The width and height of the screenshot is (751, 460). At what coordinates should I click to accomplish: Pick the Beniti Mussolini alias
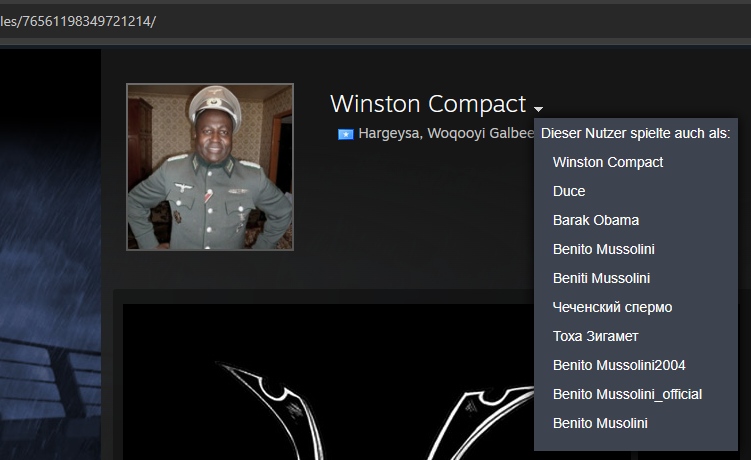(601, 278)
